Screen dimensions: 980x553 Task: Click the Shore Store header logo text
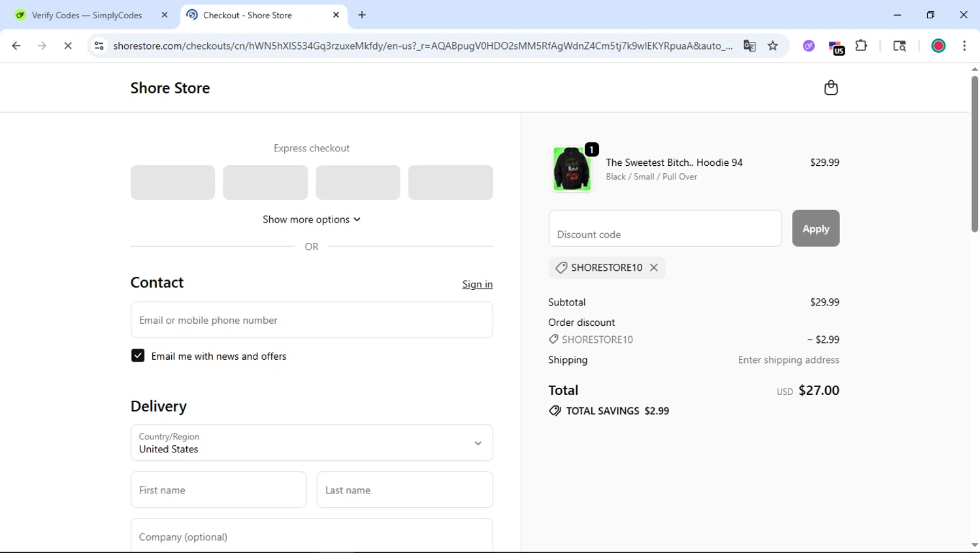pos(170,87)
